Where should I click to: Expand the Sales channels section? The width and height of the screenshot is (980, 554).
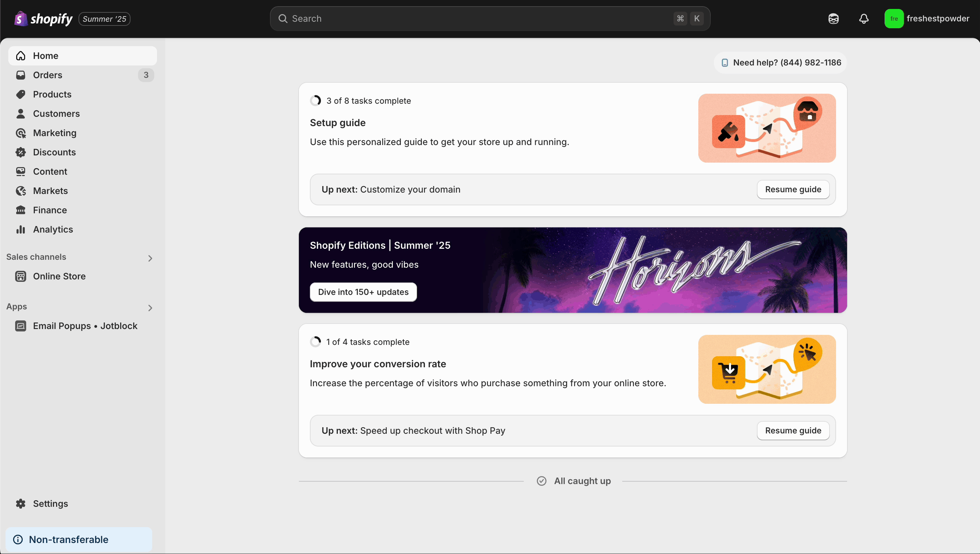point(150,258)
